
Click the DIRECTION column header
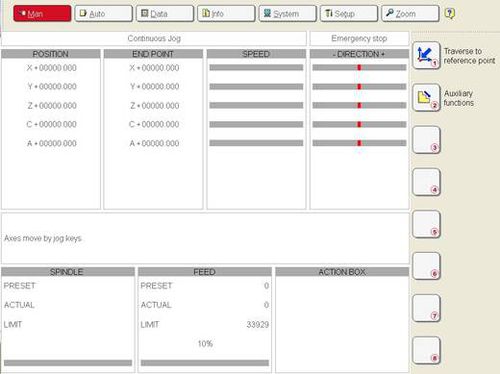click(x=359, y=54)
